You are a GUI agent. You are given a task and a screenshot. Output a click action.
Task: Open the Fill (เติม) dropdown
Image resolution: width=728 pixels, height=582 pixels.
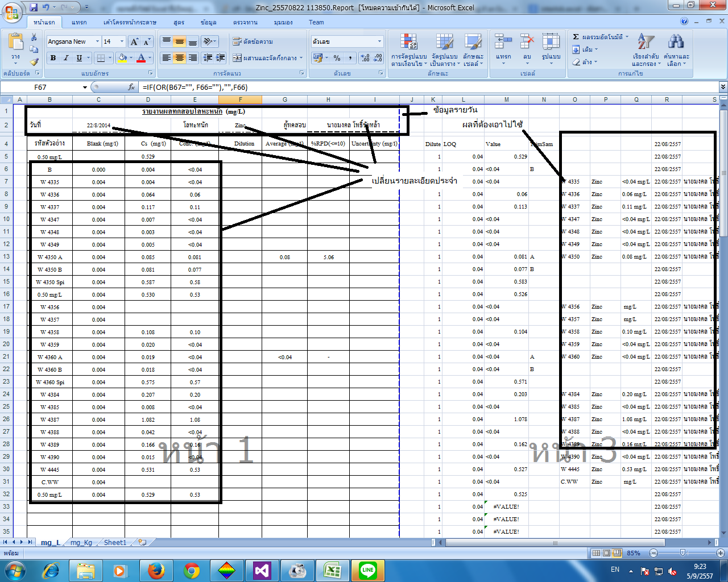pos(585,49)
